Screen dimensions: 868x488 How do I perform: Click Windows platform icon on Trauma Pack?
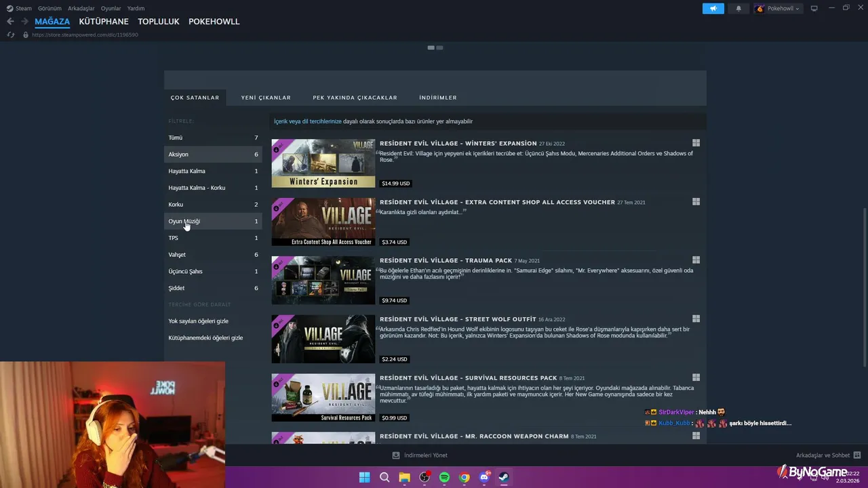point(696,260)
